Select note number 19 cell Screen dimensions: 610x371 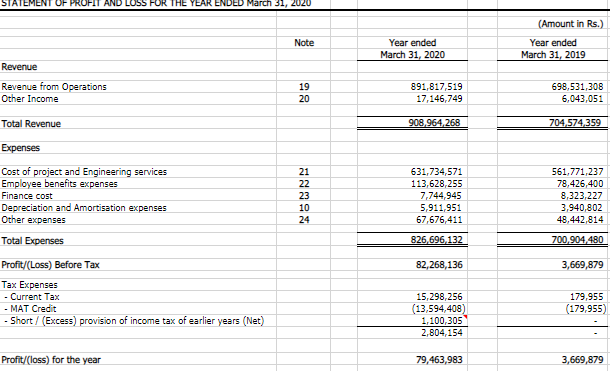304,86
